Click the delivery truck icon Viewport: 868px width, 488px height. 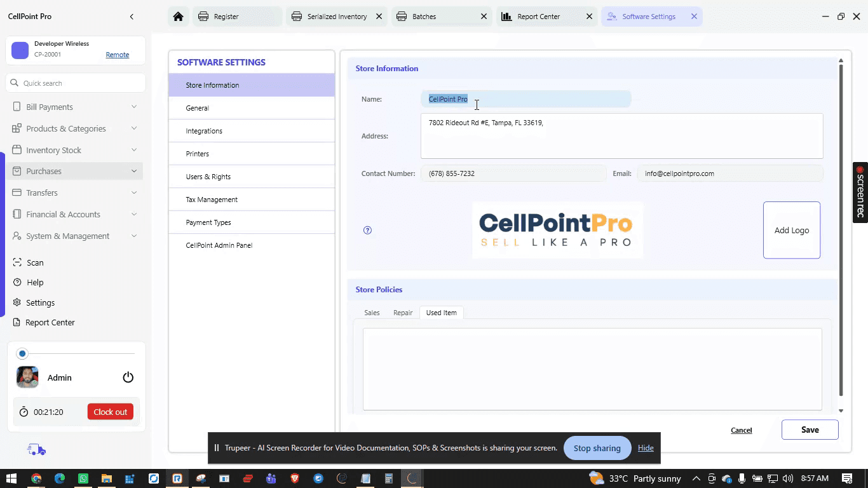[x=37, y=450]
